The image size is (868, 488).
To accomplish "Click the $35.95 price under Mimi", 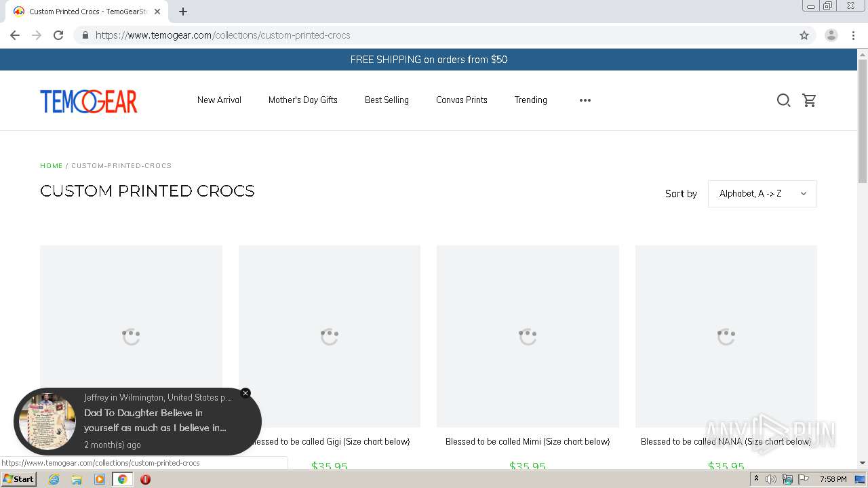I will coord(528,466).
